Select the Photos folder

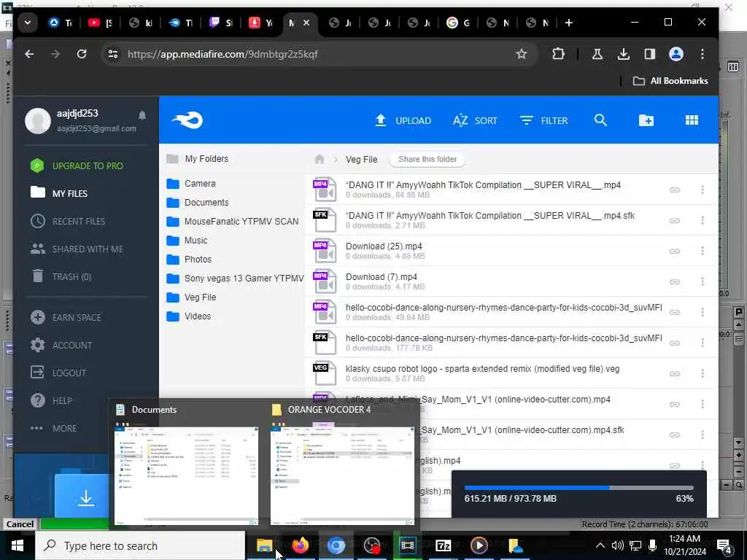(x=189, y=260)
